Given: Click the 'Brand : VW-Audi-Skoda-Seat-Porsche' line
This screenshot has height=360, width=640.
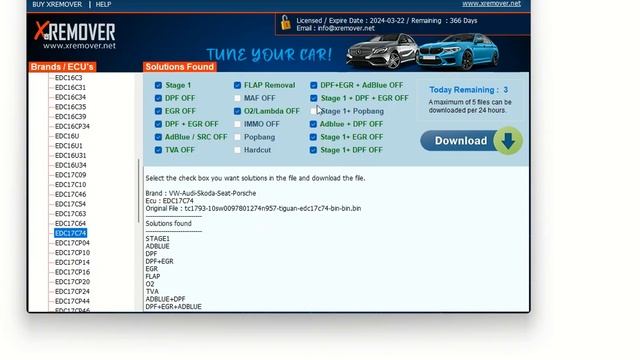Looking at the screenshot, I should pyautogui.click(x=201, y=193).
